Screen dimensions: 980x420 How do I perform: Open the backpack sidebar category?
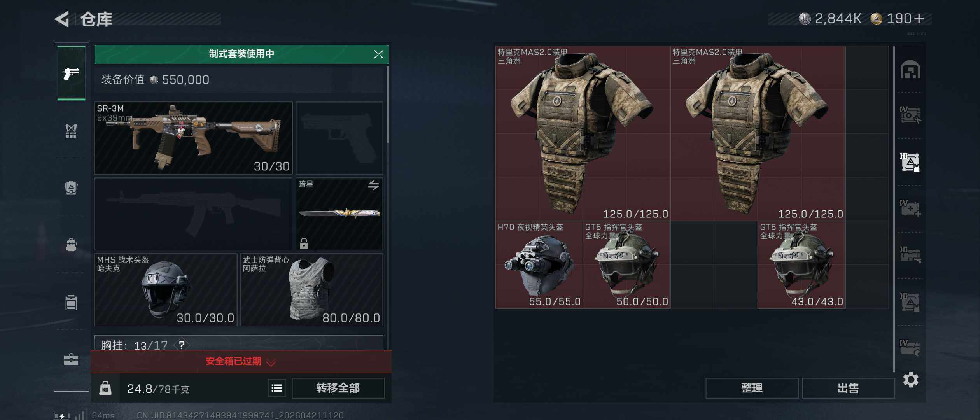pos(71,245)
